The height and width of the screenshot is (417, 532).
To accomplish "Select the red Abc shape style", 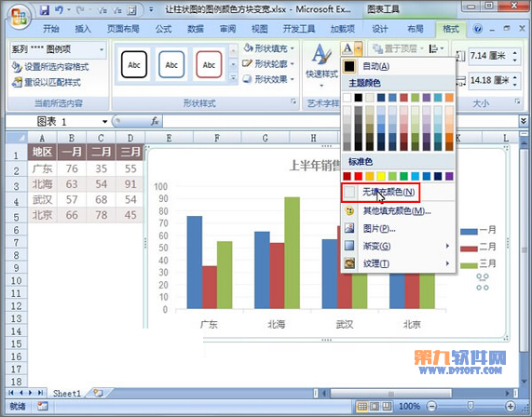I will (209, 64).
